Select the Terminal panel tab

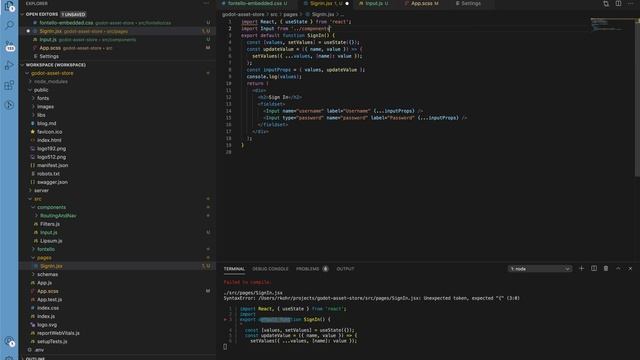(234, 269)
